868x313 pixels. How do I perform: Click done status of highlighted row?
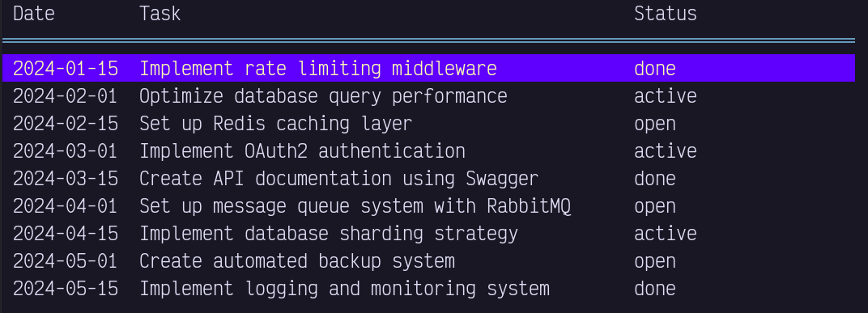pos(655,69)
